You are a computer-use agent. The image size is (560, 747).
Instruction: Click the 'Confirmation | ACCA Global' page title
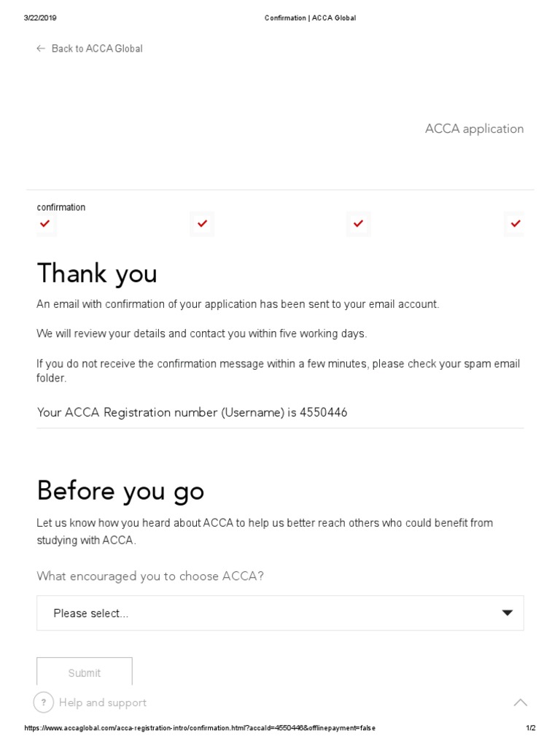[x=310, y=18]
